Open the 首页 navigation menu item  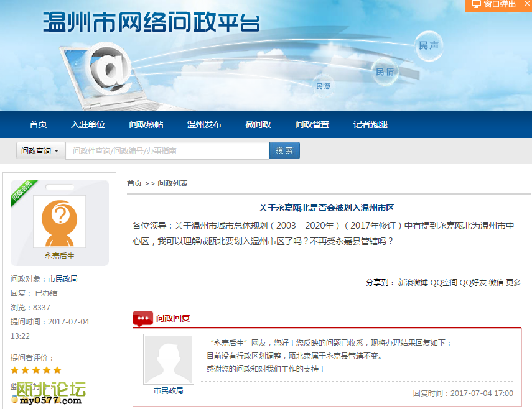click(38, 124)
